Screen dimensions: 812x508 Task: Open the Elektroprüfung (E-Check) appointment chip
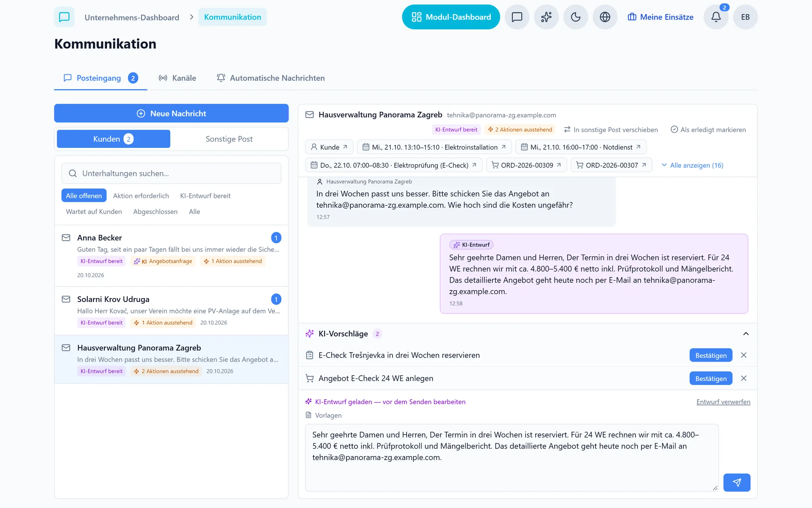(394, 165)
